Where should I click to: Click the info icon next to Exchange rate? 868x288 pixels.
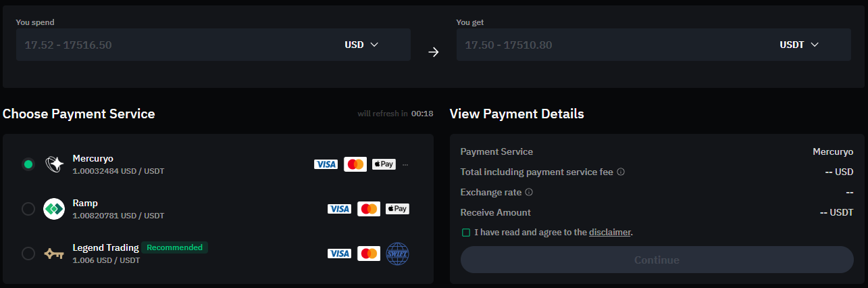(x=529, y=192)
